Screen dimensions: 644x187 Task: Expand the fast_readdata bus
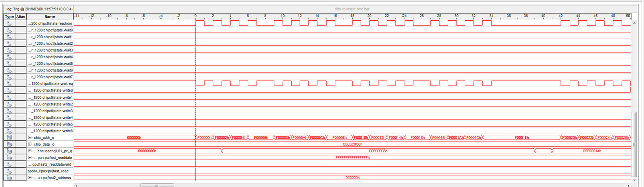point(30,157)
